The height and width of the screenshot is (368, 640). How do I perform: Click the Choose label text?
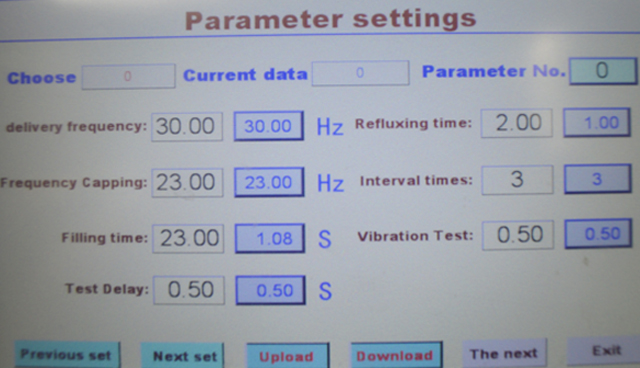point(42,78)
